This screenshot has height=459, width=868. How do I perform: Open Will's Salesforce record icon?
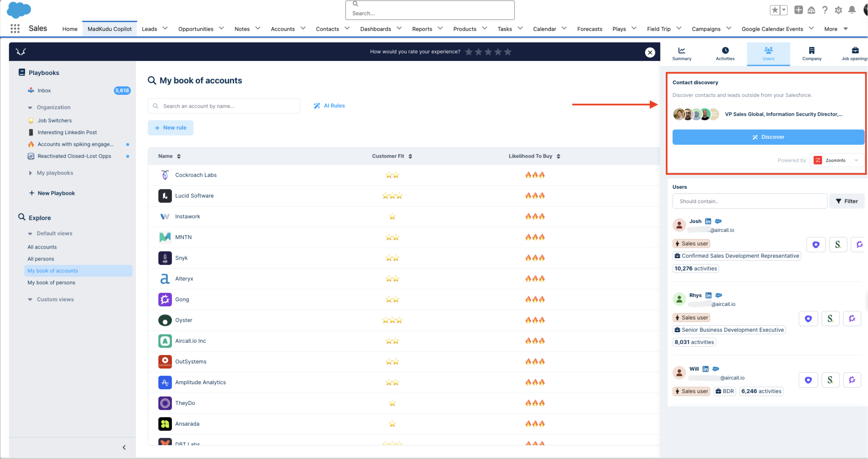point(716,369)
